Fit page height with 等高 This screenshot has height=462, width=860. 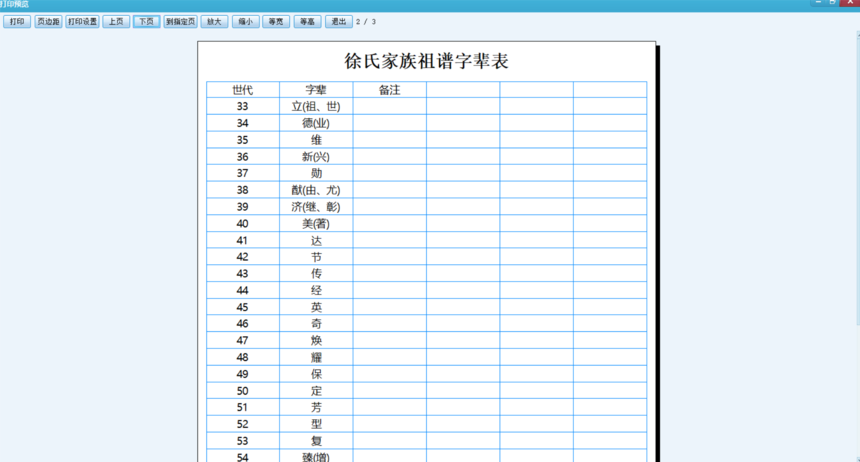click(x=307, y=22)
